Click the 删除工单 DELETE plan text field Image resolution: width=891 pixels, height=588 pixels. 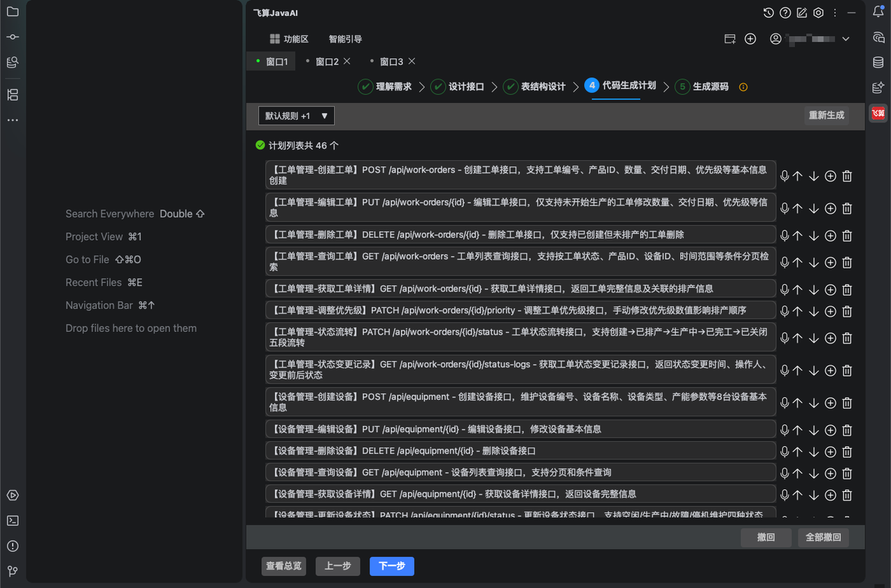click(x=521, y=235)
